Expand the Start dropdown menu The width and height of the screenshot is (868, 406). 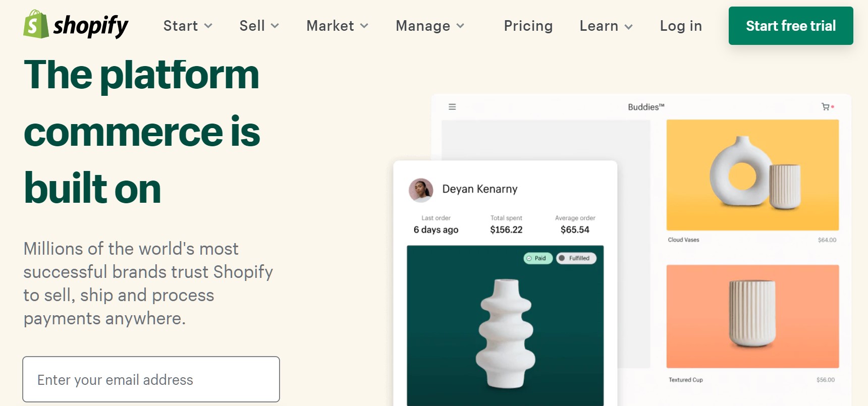tap(188, 26)
